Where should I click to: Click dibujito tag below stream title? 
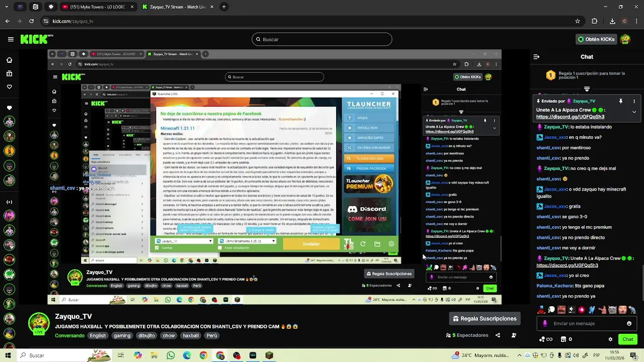click(146, 335)
